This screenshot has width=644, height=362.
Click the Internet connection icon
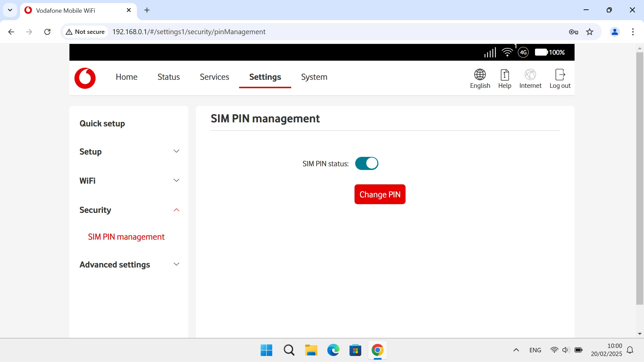tap(530, 79)
